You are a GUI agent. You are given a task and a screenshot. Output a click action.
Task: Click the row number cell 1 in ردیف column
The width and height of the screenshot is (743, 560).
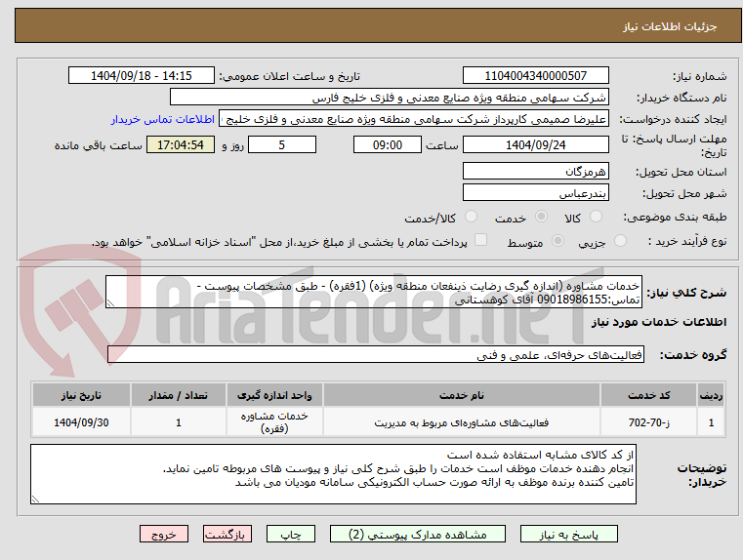click(x=711, y=422)
